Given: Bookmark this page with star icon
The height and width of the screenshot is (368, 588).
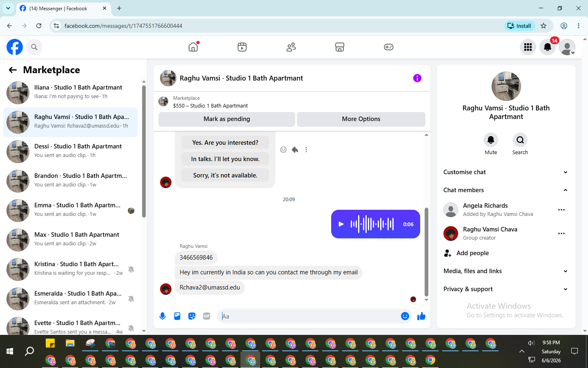Looking at the screenshot, I should (543, 26).
